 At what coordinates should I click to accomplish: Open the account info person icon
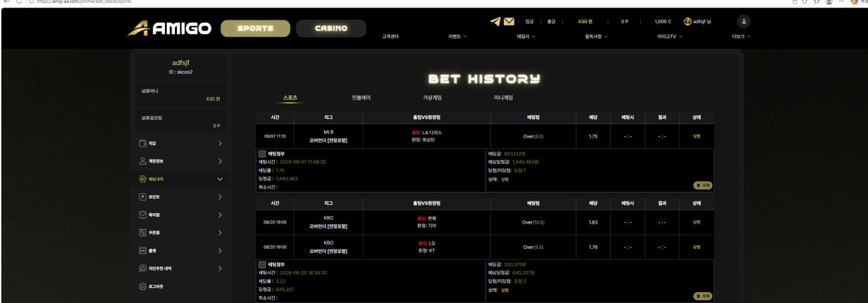143,161
